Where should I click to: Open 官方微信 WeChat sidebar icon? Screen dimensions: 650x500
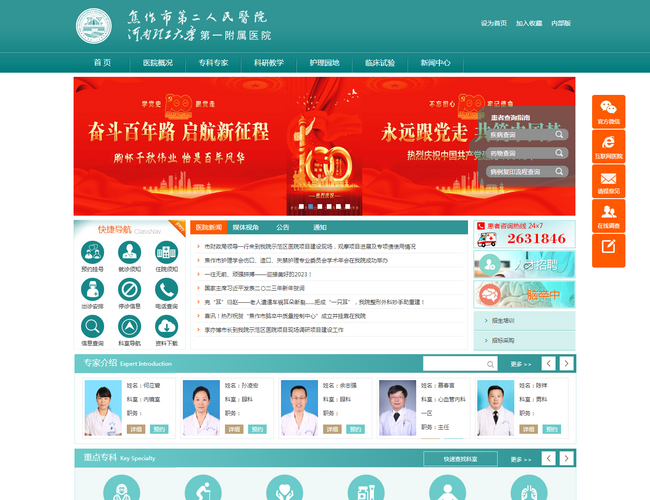(608, 110)
